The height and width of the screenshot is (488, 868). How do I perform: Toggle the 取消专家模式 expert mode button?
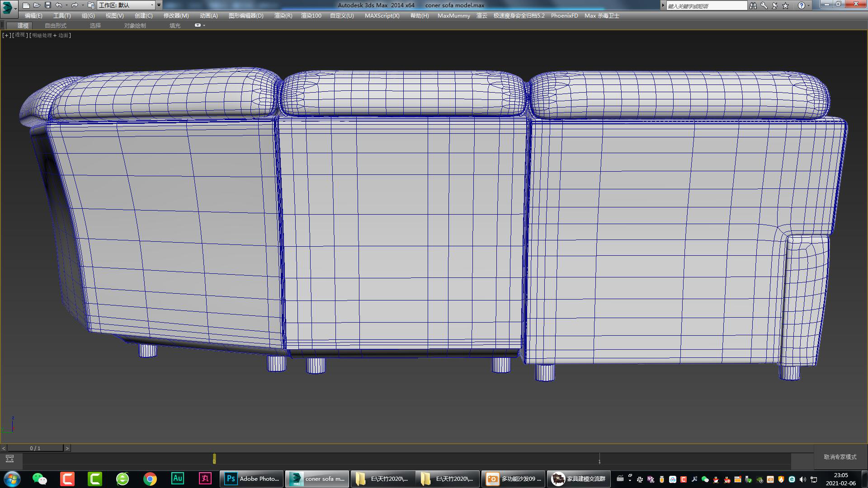(x=840, y=457)
